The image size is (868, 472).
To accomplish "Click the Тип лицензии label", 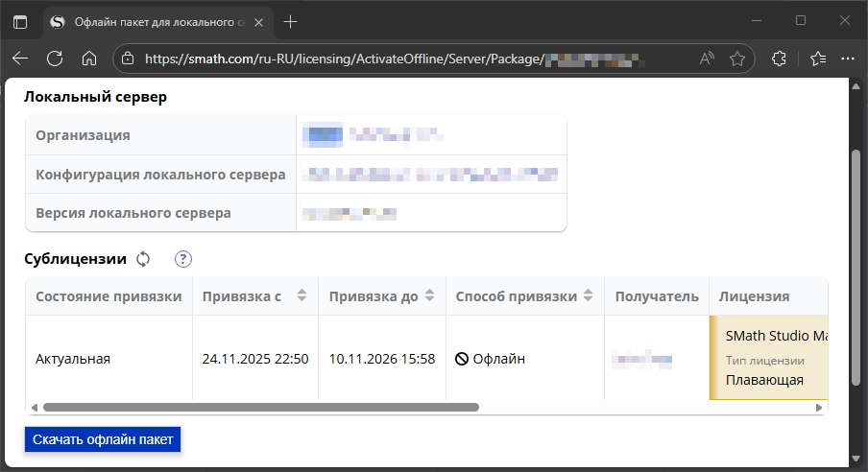I will [765, 361].
